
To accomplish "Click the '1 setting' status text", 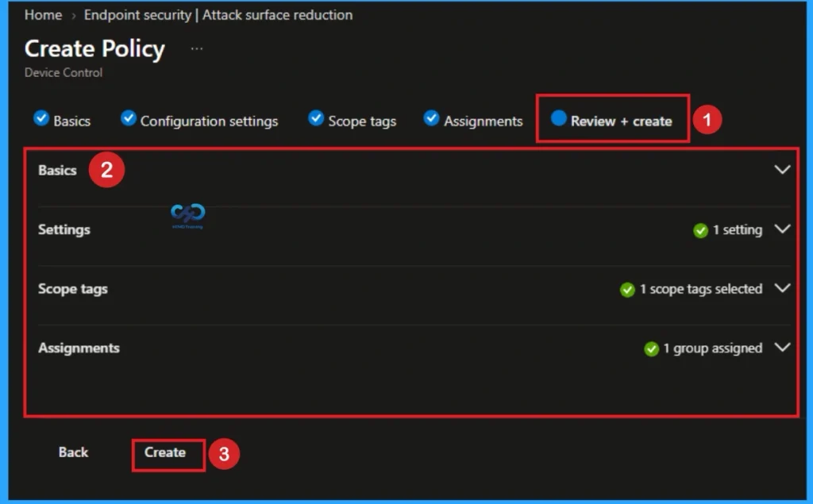I will pos(738,229).
